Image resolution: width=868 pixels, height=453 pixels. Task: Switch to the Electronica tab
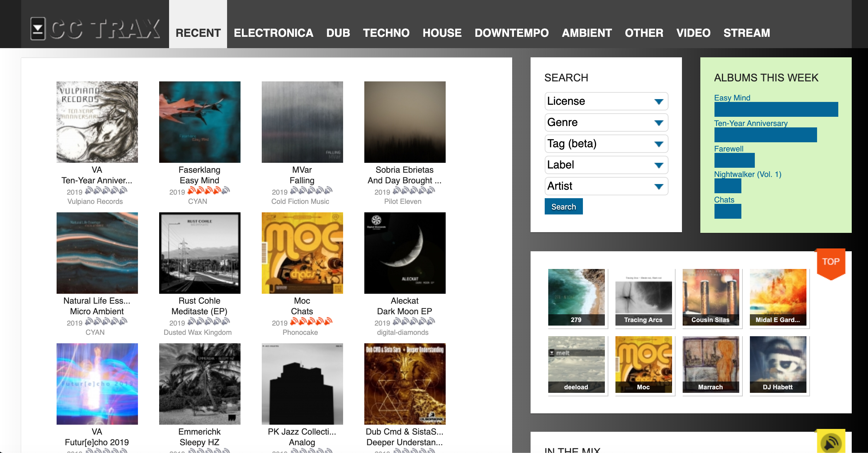tap(273, 33)
